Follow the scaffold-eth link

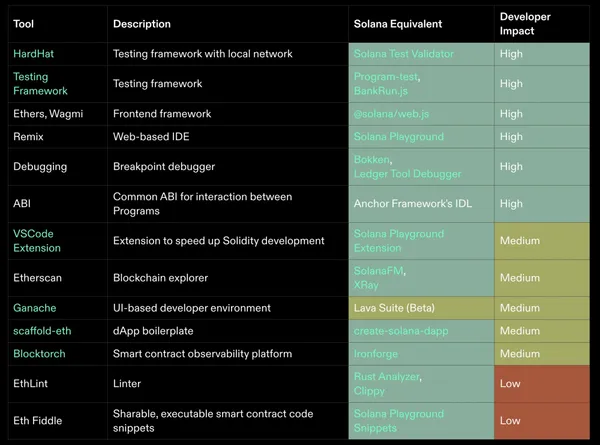pyautogui.click(x=41, y=331)
